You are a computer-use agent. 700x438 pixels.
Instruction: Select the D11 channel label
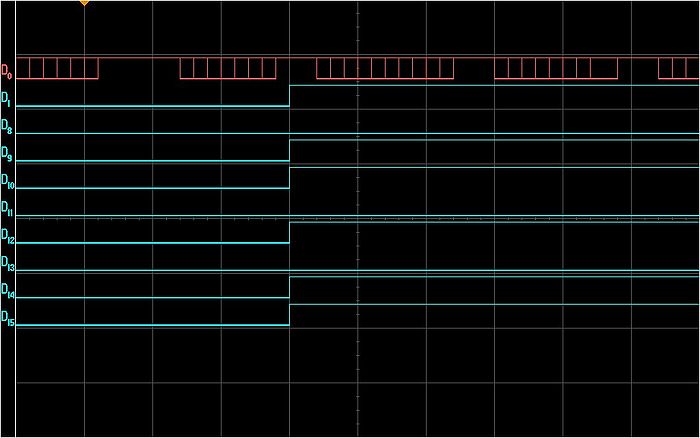click(x=8, y=209)
